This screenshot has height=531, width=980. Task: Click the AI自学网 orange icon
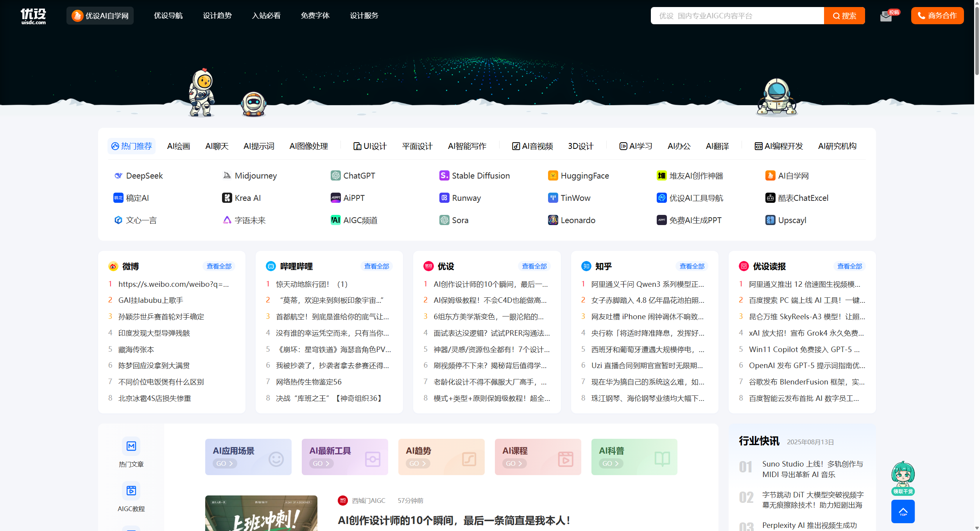770,176
